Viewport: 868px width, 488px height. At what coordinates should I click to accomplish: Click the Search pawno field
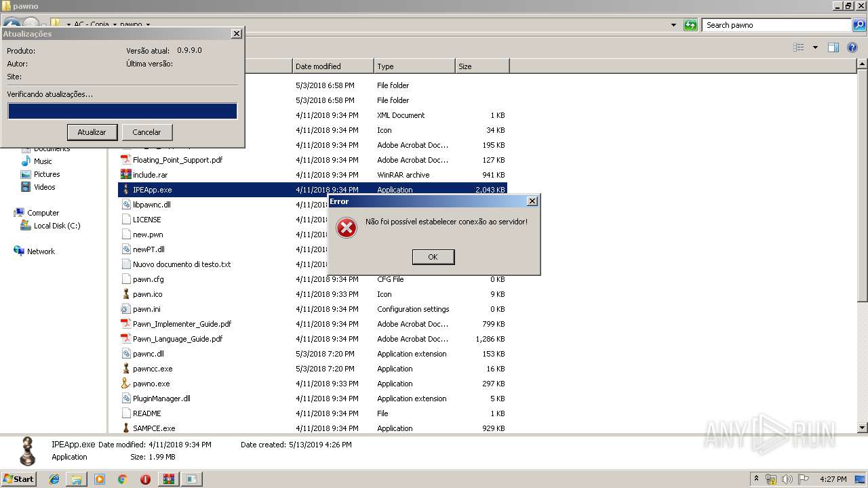pos(777,25)
